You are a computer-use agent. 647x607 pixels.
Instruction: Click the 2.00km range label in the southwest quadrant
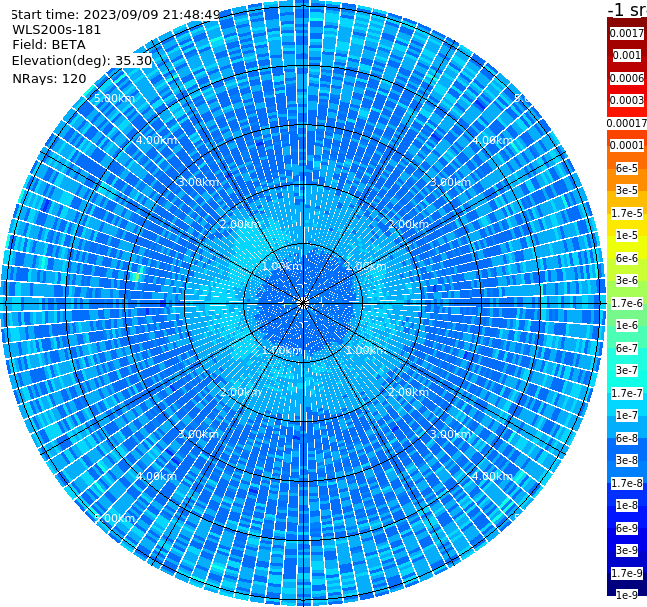pyautogui.click(x=240, y=392)
